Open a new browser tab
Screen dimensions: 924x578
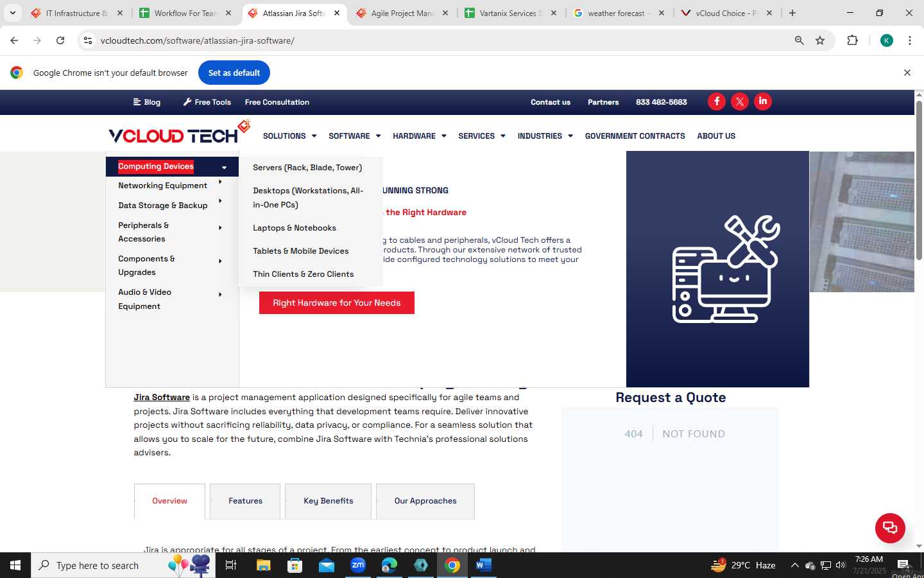792,13
